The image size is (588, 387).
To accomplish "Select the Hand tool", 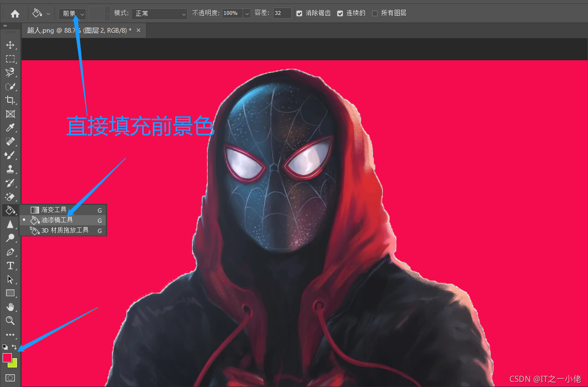I will [x=10, y=307].
